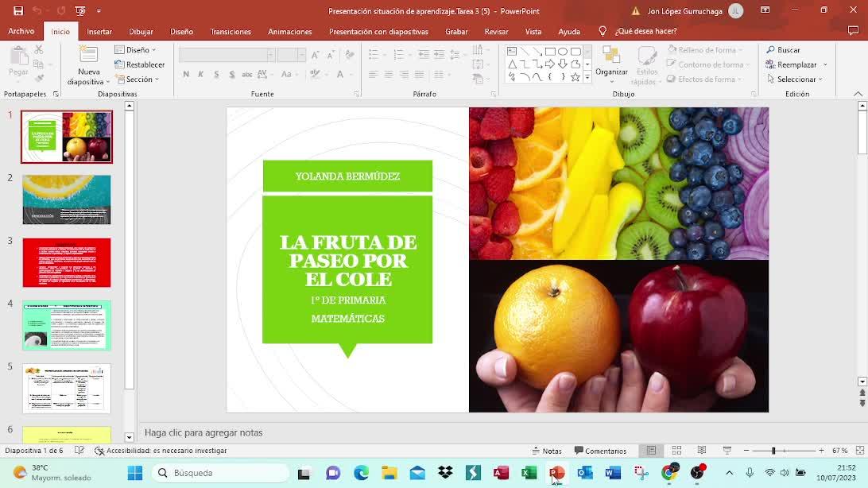Start slideshow from beginning in quick access toolbar
This screenshot has height=488, width=868.
80,10
